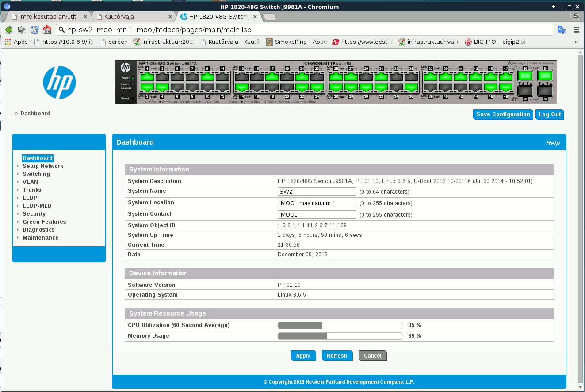Reload the page with the refresh icon
Viewport: 585px width, 392px height.
click(x=34, y=30)
